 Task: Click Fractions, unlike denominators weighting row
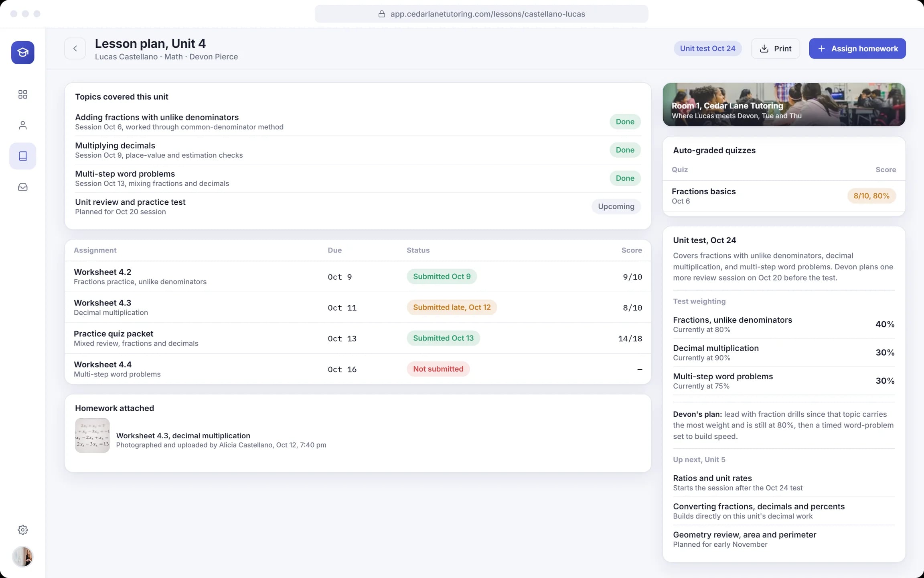click(784, 324)
